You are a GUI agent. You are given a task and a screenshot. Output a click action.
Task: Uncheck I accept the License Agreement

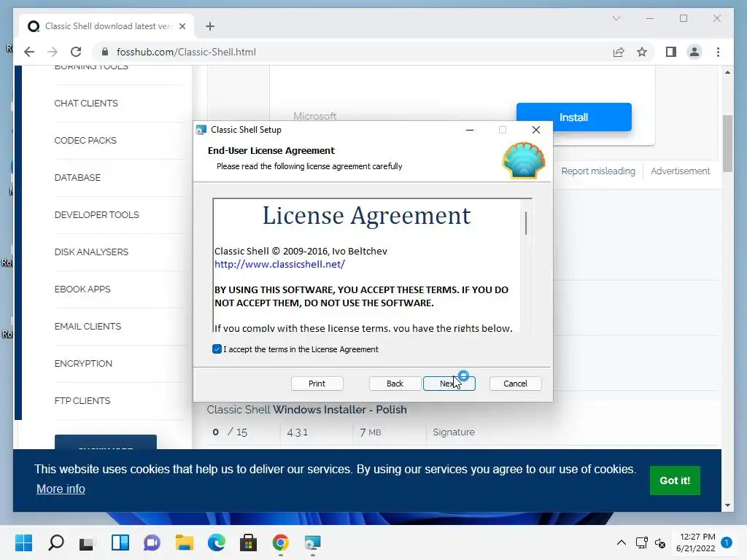(217, 349)
